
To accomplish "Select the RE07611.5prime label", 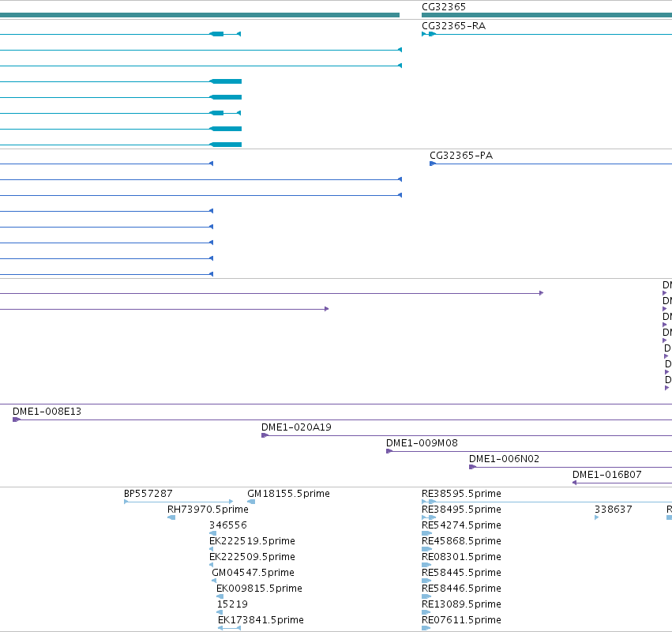I will 461,620.
